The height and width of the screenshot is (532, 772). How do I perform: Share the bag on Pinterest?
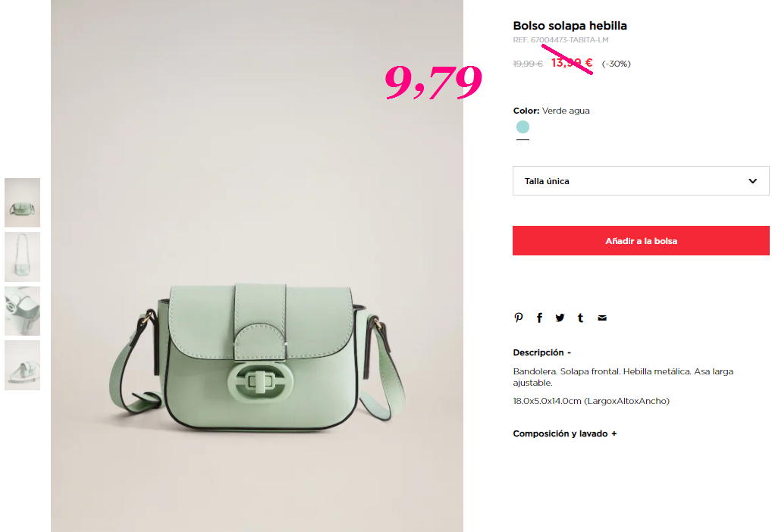coord(519,318)
